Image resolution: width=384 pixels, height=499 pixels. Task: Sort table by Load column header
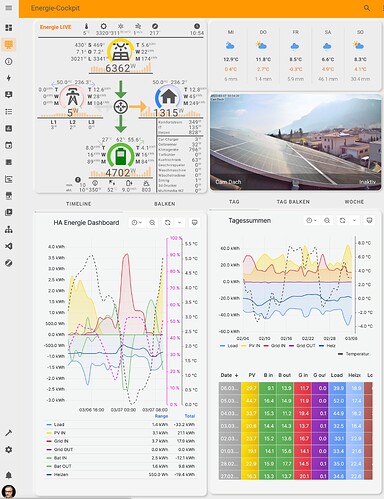pyautogui.click(x=337, y=375)
